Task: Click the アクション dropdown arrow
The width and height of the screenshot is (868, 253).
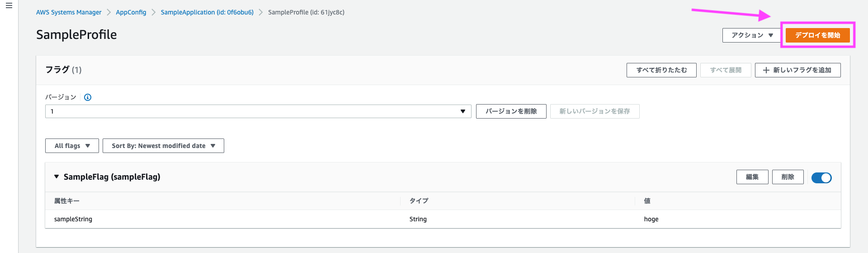Action: point(771,35)
